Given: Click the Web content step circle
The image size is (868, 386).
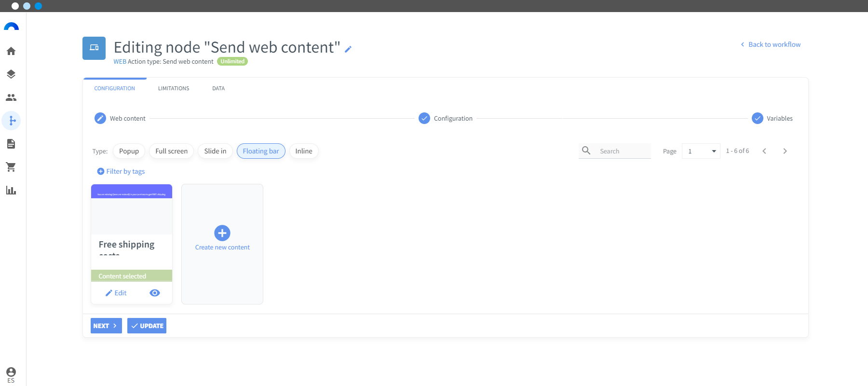Looking at the screenshot, I should (x=100, y=118).
